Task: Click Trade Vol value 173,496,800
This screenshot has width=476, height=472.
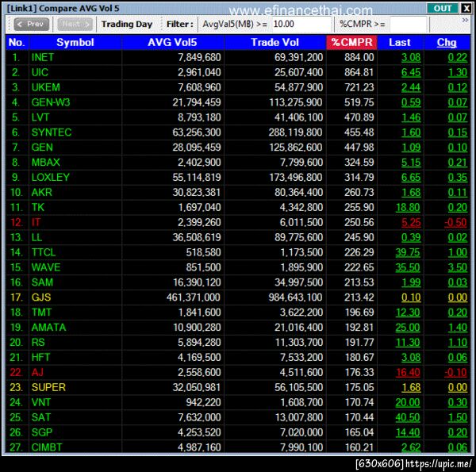Action: pos(296,177)
